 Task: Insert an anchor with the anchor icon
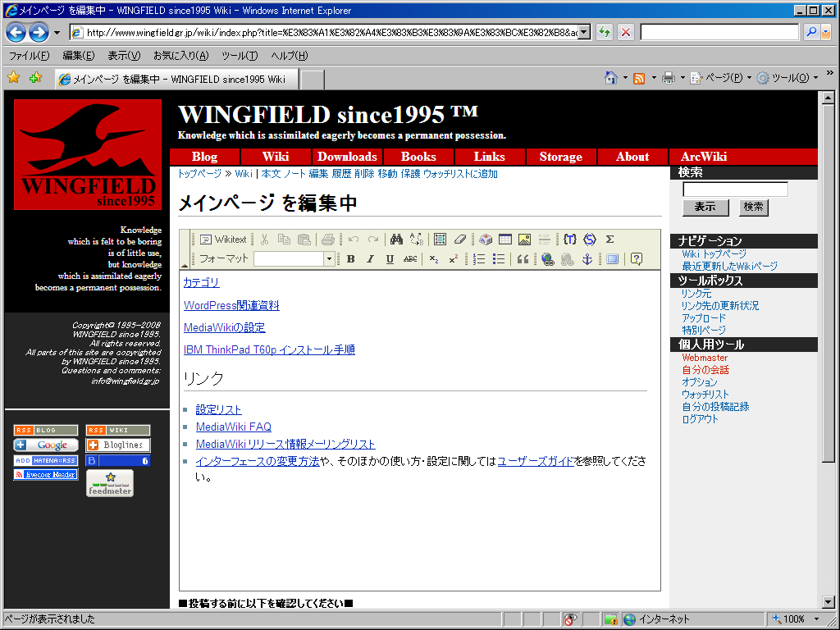pos(587,259)
